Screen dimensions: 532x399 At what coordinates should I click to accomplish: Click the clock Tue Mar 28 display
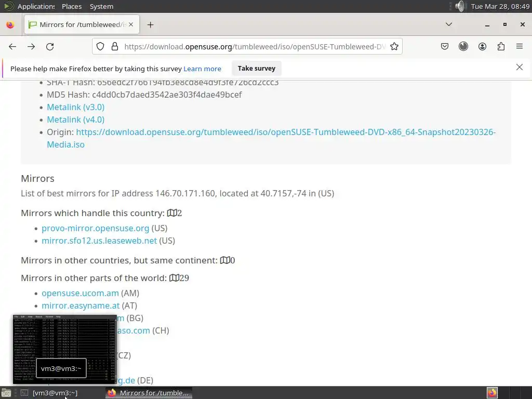[x=500, y=6]
